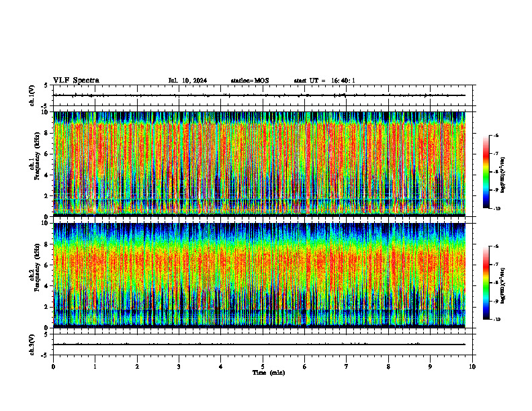
Task: Click the time axis tick label "8"
Action: point(388,367)
